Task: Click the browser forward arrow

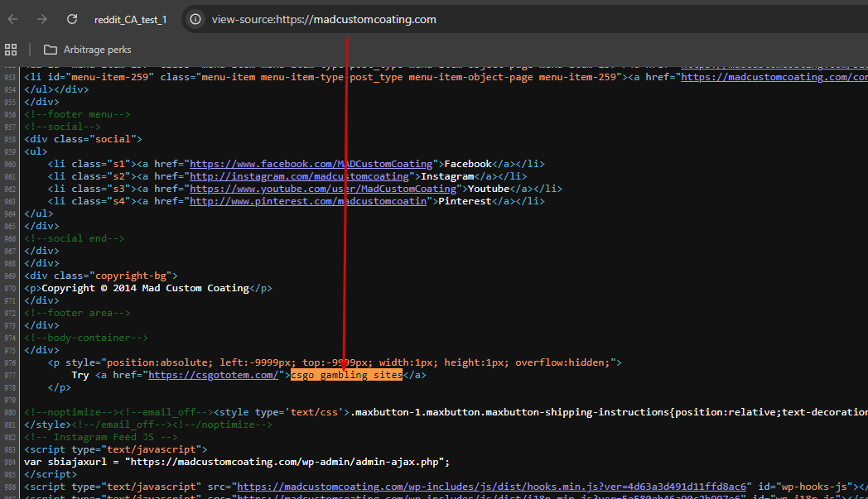Action: coord(42,19)
